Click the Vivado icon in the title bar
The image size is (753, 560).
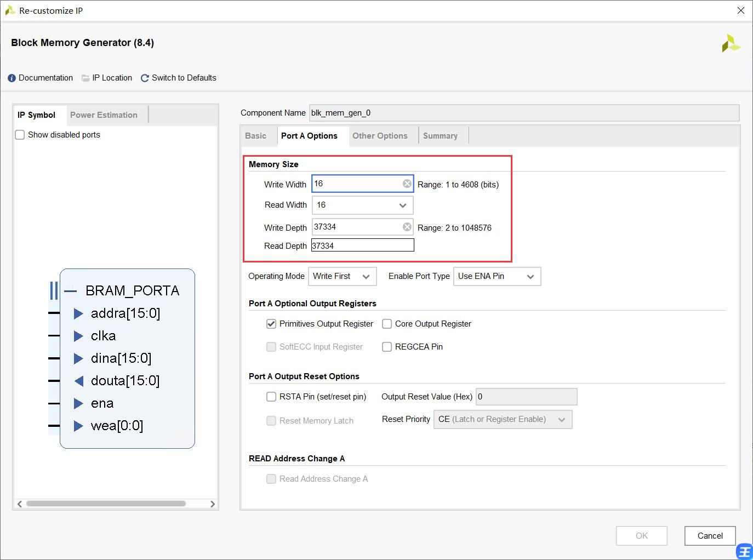point(10,10)
